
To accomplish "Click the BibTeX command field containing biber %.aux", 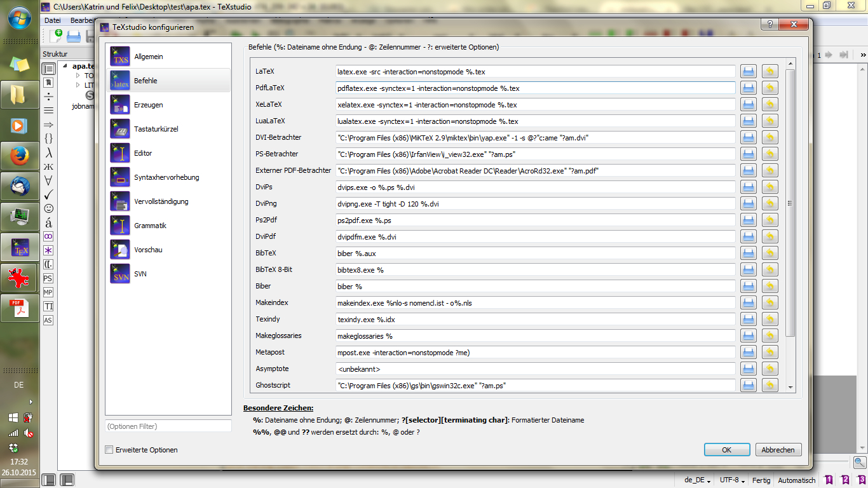I will tap(536, 254).
